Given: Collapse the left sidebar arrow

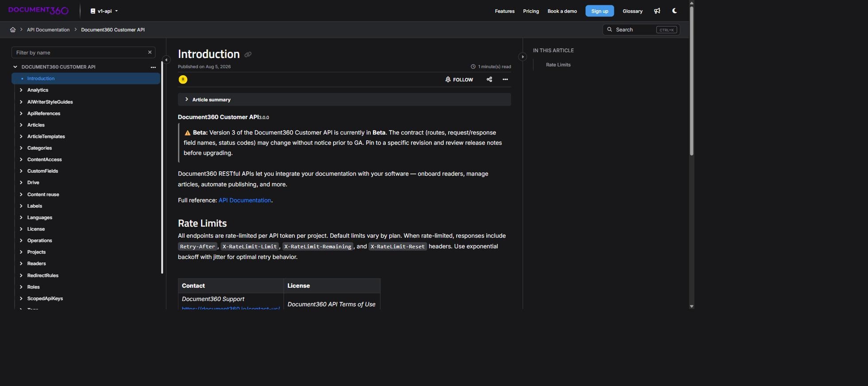Looking at the screenshot, I should tap(166, 59).
